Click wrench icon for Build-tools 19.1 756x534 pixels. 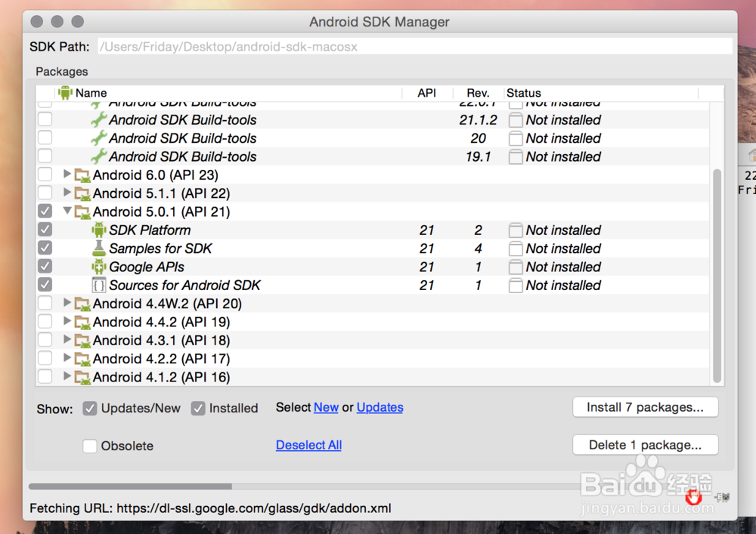[99, 156]
